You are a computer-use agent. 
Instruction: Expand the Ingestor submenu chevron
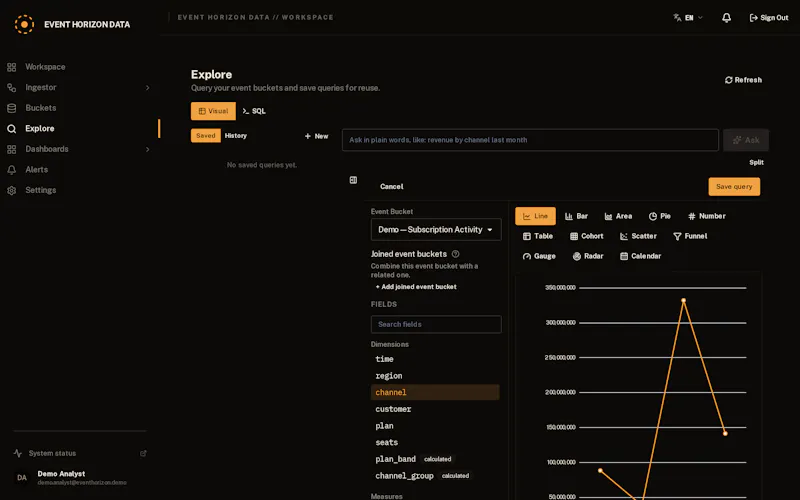(147, 88)
